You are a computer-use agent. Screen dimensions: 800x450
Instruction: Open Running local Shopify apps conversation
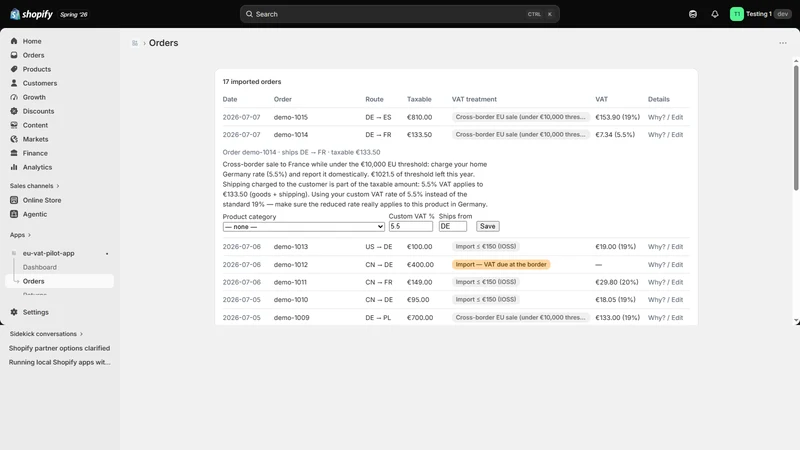click(59, 362)
